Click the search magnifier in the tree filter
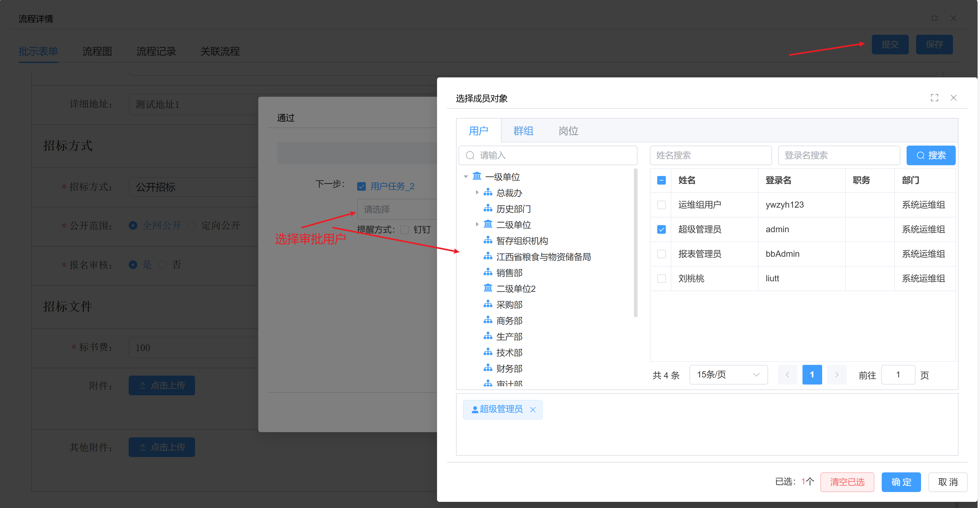The width and height of the screenshot is (980, 508). coord(470,155)
